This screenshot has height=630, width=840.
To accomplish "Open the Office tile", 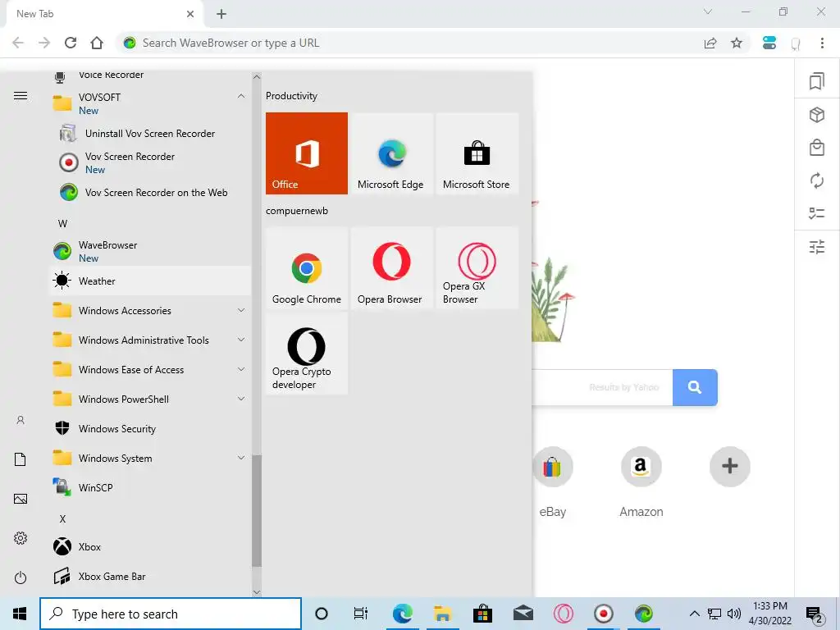I will click(x=307, y=153).
